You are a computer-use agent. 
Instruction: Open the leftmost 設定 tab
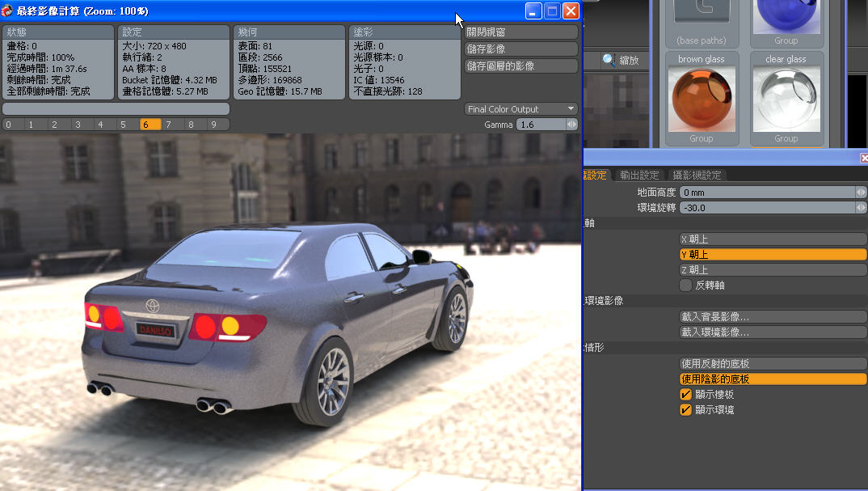tap(596, 175)
